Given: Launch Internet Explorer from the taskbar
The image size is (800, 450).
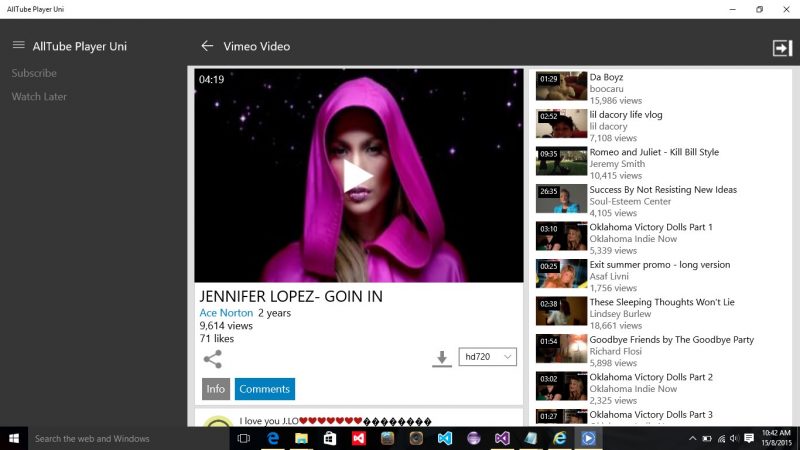Looking at the screenshot, I should coord(560,438).
